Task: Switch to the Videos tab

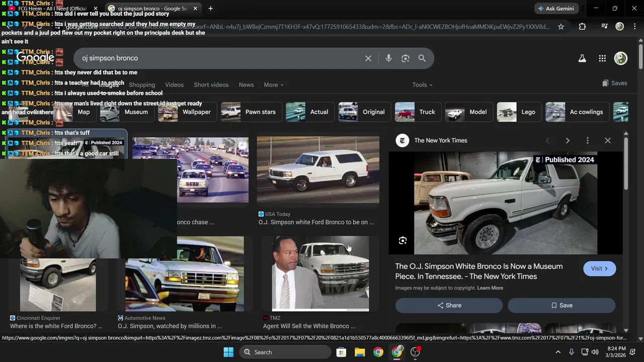Action: click(x=175, y=85)
